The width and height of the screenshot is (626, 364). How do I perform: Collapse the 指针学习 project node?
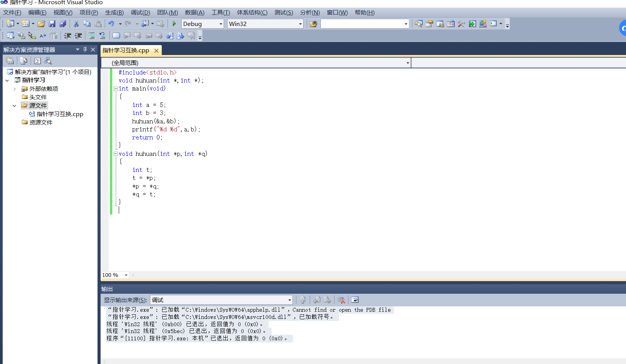click(7, 80)
